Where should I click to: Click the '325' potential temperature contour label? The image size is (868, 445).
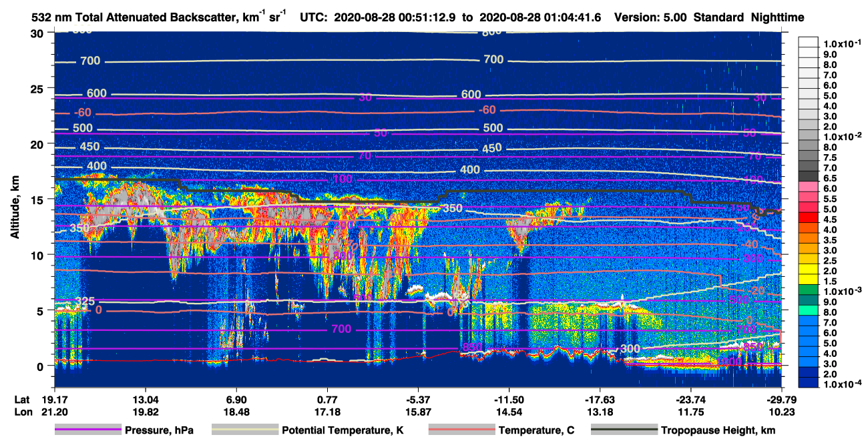pyautogui.click(x=85, y=302)
